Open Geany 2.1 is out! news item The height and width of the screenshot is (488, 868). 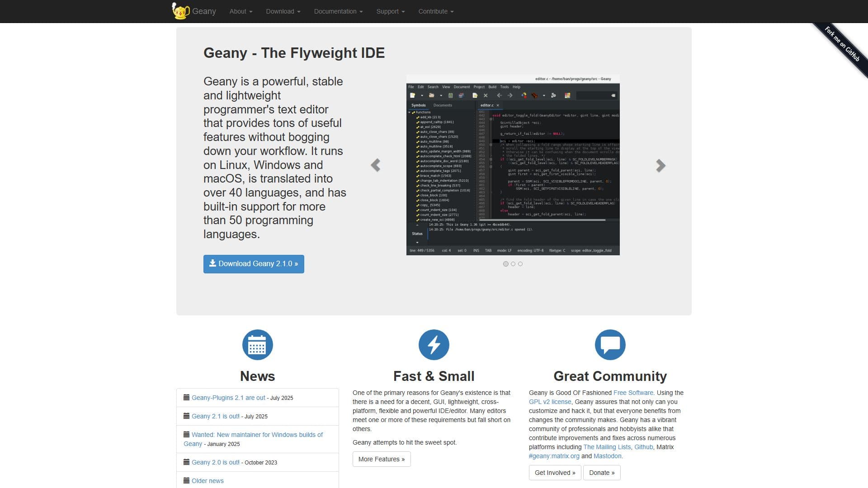click(216, 416)
